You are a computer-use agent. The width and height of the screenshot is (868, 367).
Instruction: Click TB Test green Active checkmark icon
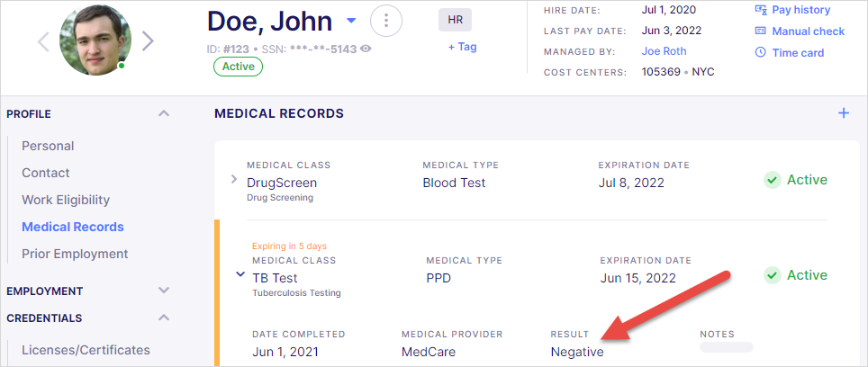(773, 275)
